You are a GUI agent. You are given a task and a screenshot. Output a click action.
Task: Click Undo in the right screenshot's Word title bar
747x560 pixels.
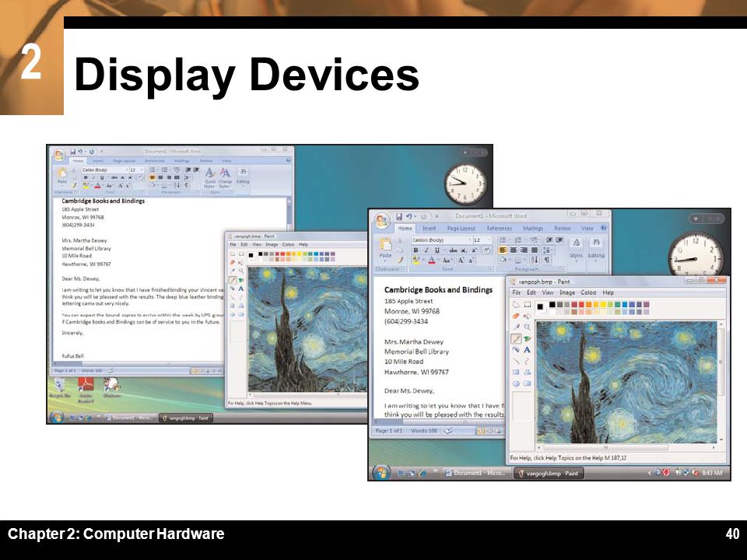tap(409, 217)
